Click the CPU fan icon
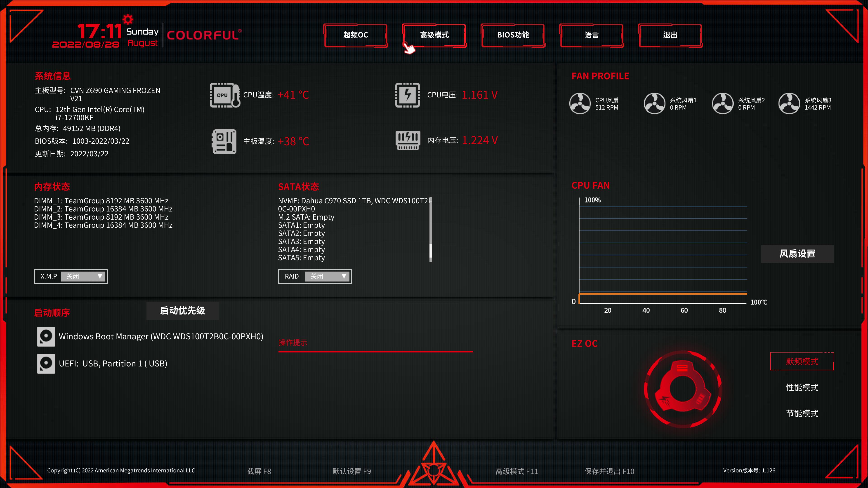Image resolution: width=868 pixels, height=488 pixels. pos(580,103)
